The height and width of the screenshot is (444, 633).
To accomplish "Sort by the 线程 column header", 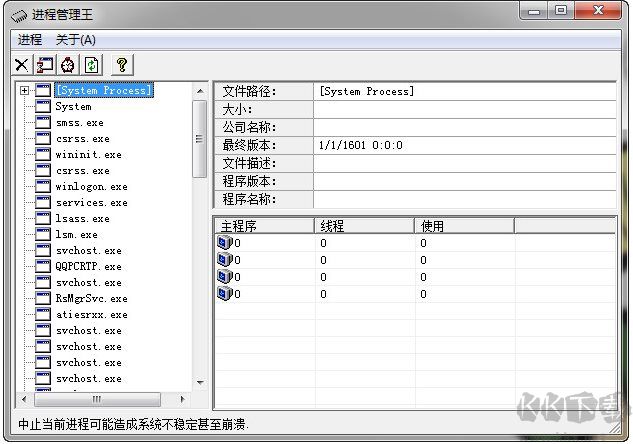I will click(x=365, y=226).
